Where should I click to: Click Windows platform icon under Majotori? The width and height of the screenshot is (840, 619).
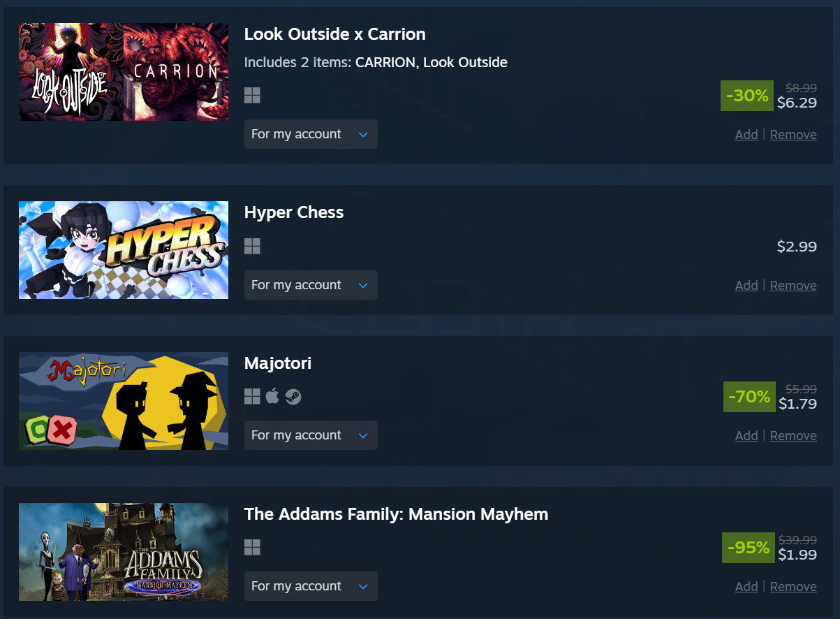coord(252,397)
